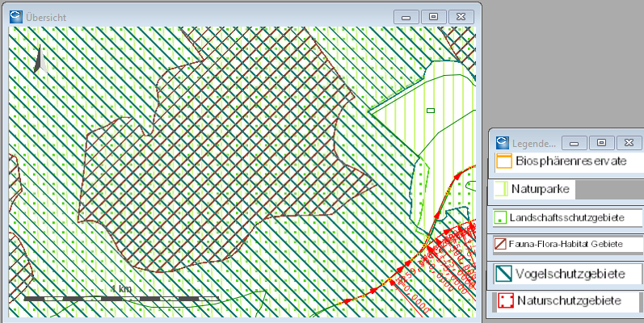Select the Biosphärenreservate legend label
The width and height of the screenshot is (644, 323).
click(x=571, y=161)
